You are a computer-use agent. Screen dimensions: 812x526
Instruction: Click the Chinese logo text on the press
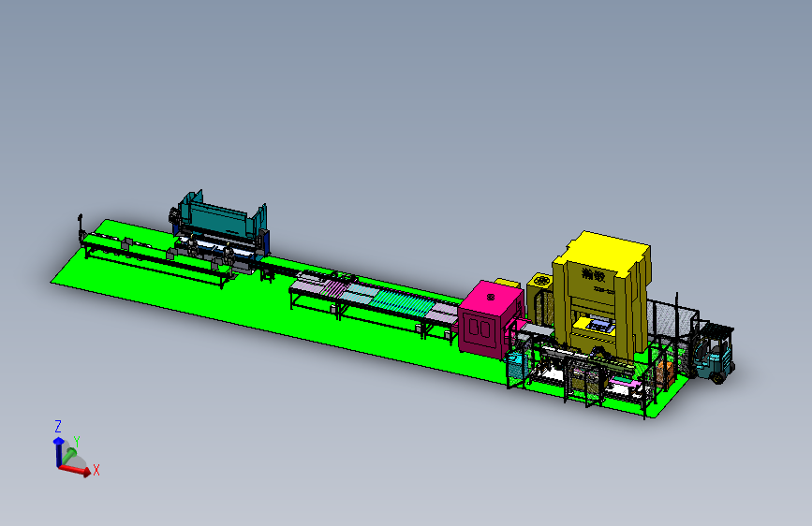(593, 274)
